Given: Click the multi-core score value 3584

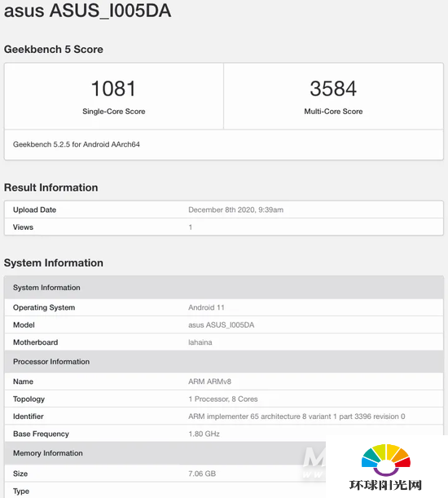Looking at the screenshot, I should [333, 88].
